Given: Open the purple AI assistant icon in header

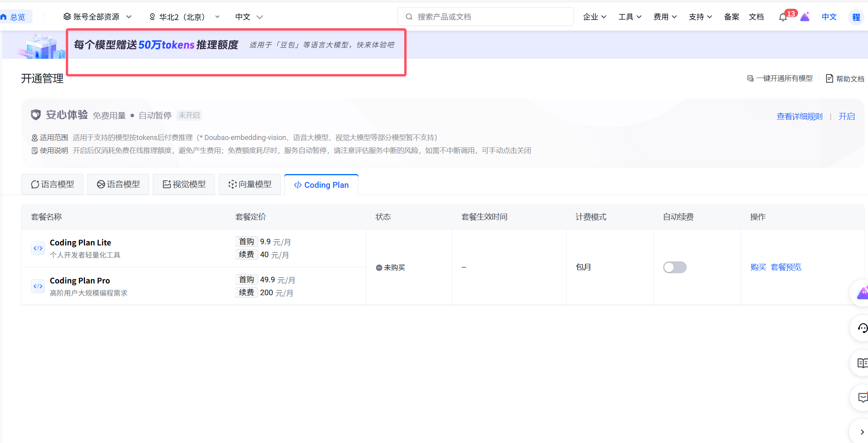Looking at the screenshot, I should [x=805, y=17].
